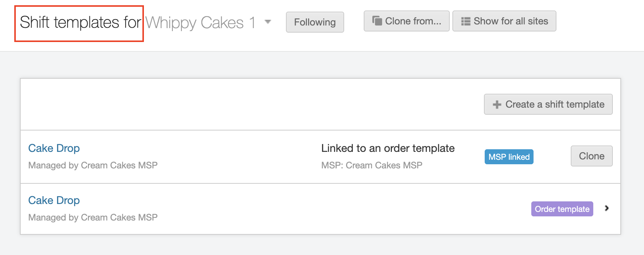Click the Shift templates for heading

pyautogui.click(x=80, y=22)
